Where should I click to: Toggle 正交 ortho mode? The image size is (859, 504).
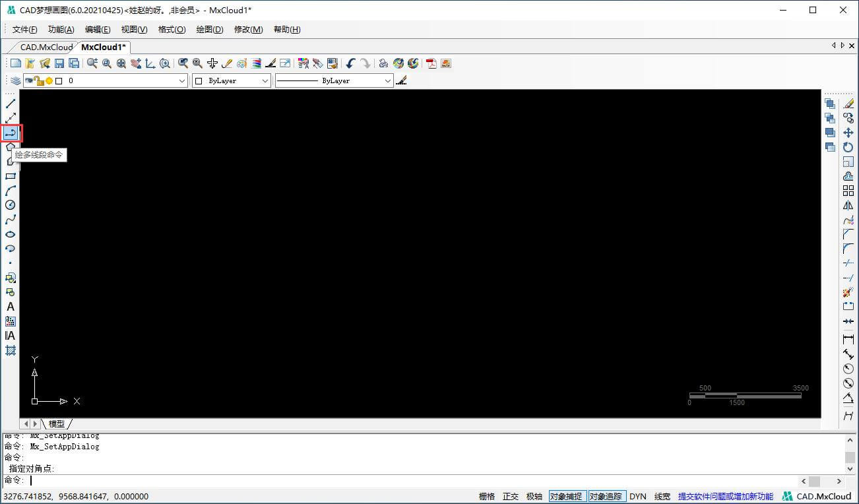pos(511,496)
